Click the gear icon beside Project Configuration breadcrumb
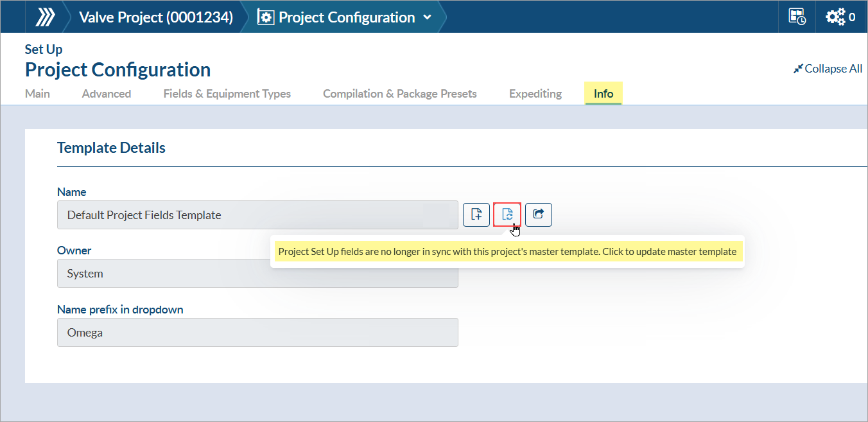This screenshot has height=422, width=868. point(266,17)
